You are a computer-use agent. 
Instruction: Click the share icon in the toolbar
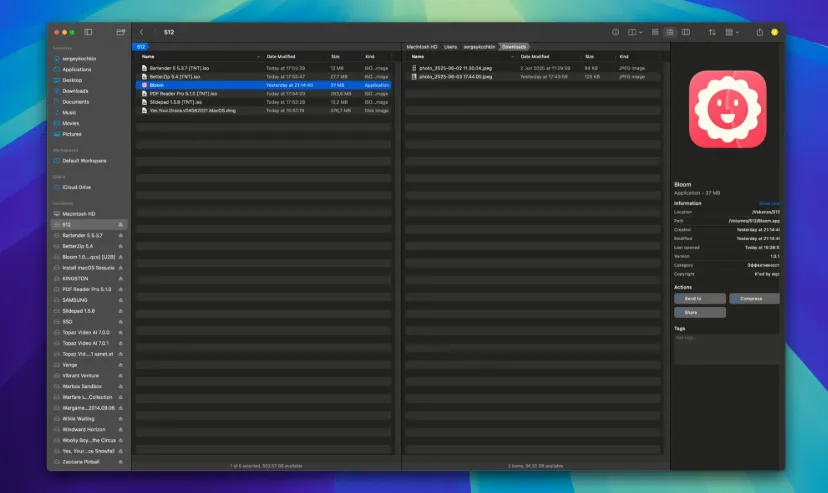coord(759,32)
